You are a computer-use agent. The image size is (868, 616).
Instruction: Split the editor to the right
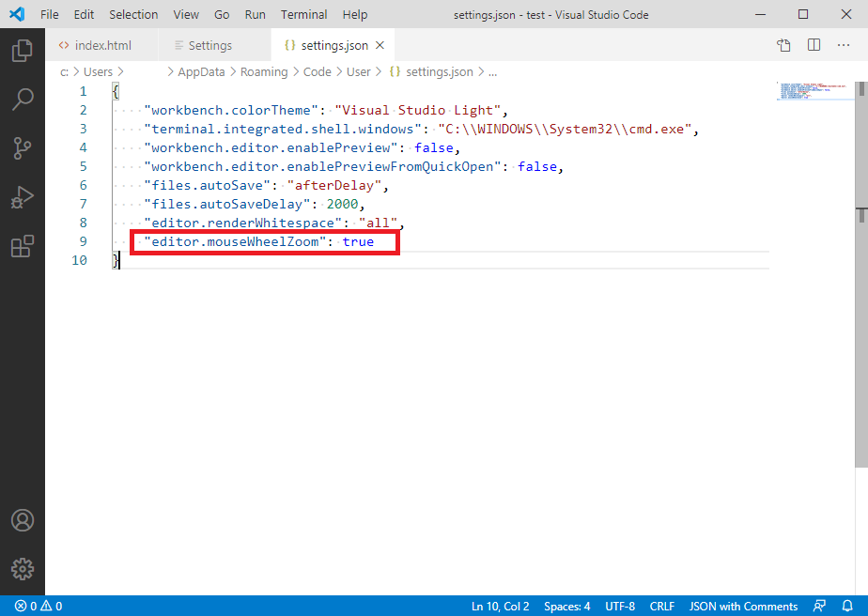click(814, 45)
